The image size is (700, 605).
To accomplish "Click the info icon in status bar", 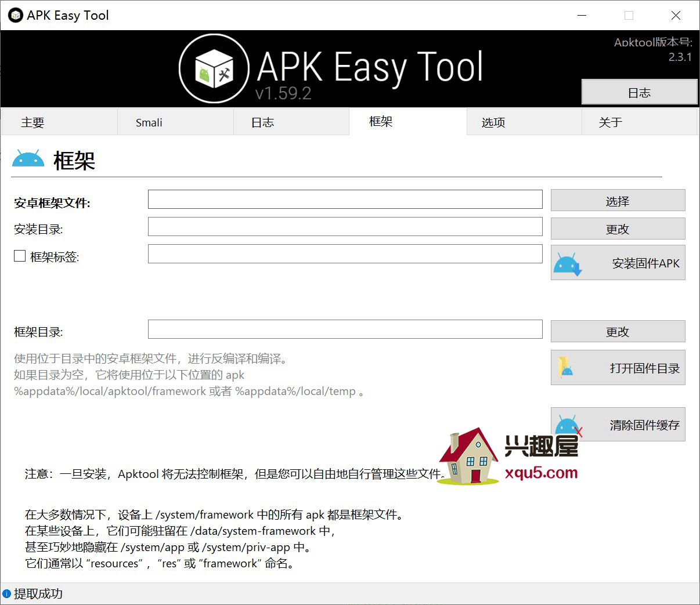I will pyautogui.click(x=6, y=593).
